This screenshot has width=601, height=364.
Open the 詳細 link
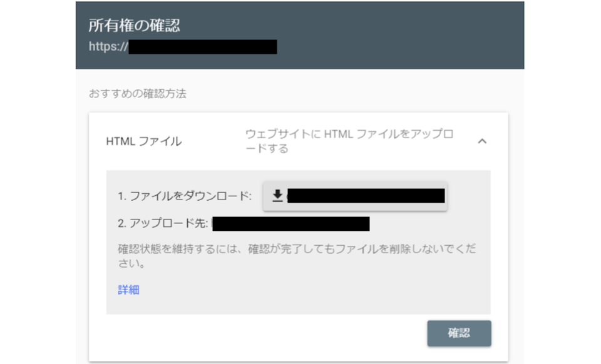(128, 290)
